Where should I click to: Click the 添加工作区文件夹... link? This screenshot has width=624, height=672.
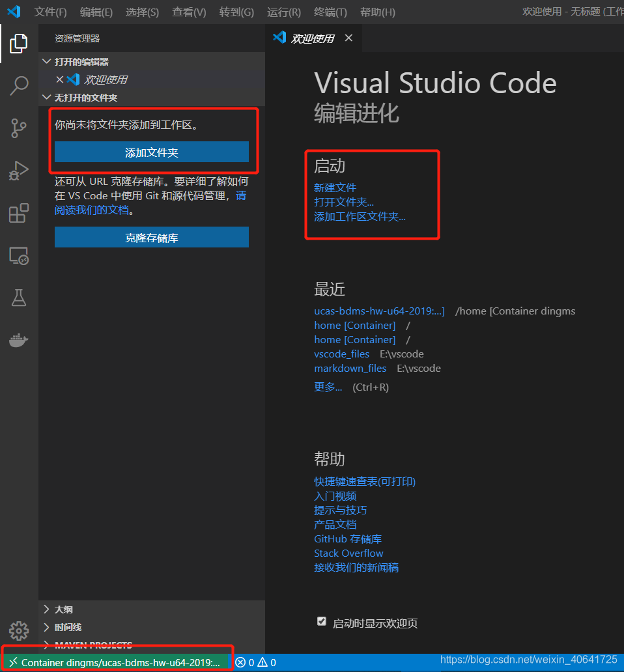click(360, 217)
